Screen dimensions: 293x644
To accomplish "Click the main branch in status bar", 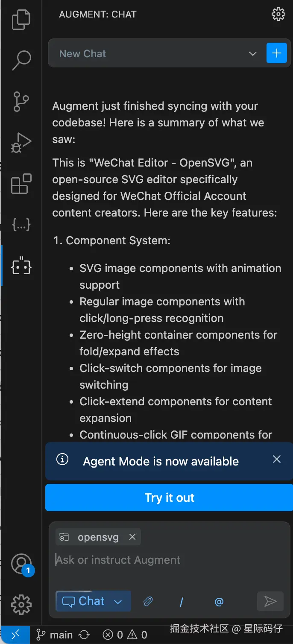I will pos(55,635).
